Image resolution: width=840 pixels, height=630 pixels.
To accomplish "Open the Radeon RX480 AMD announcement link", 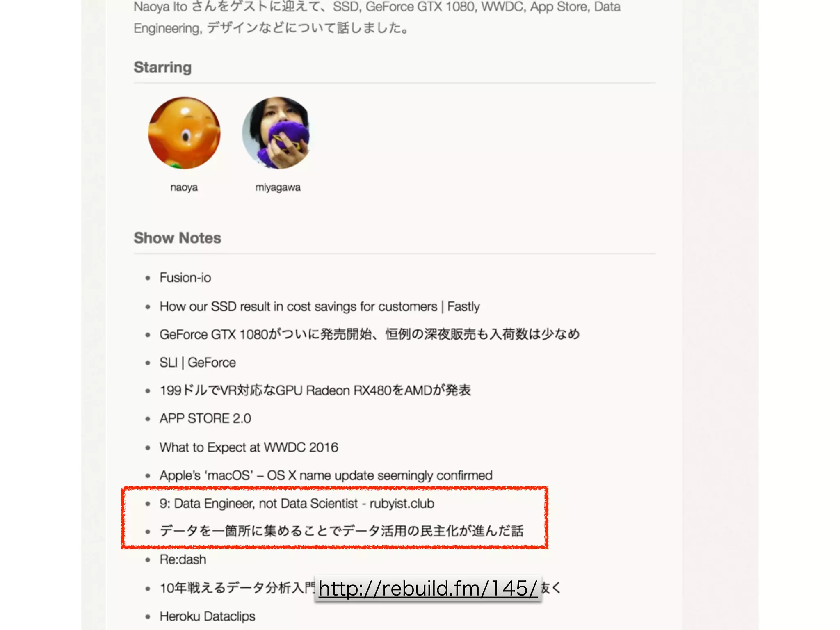I will 315,390.
